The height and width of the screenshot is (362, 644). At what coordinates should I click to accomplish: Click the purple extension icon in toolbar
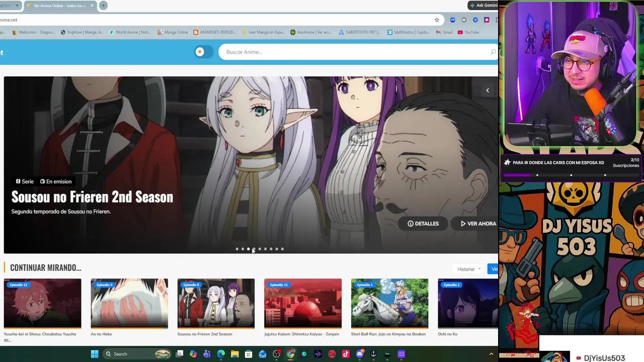[x=487, y=20]
